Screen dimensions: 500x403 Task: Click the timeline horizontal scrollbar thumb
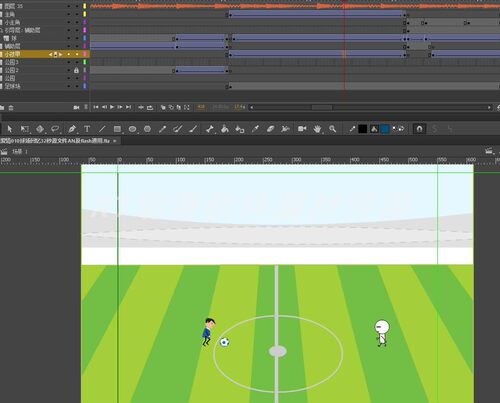(322, 107)
